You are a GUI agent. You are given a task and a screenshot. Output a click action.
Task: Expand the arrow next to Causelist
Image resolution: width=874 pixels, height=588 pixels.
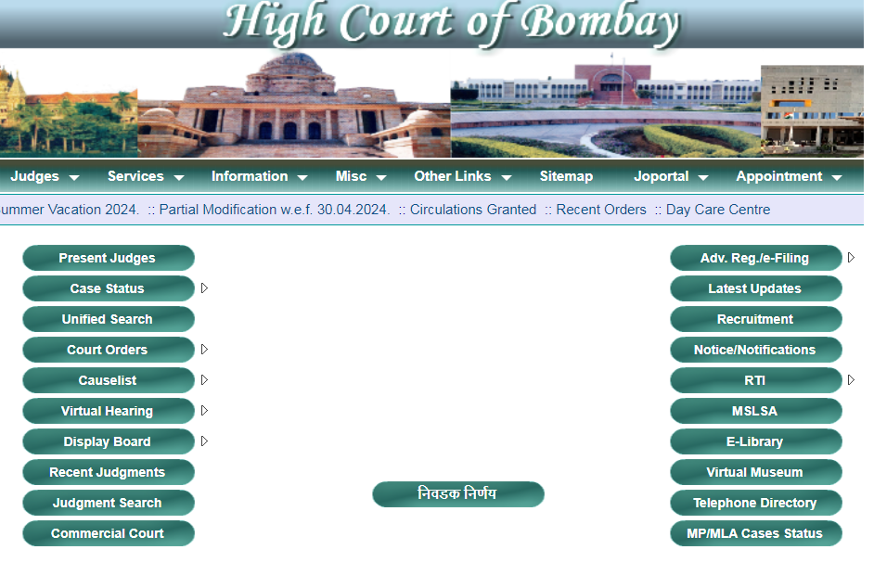[x=204, y=380]
